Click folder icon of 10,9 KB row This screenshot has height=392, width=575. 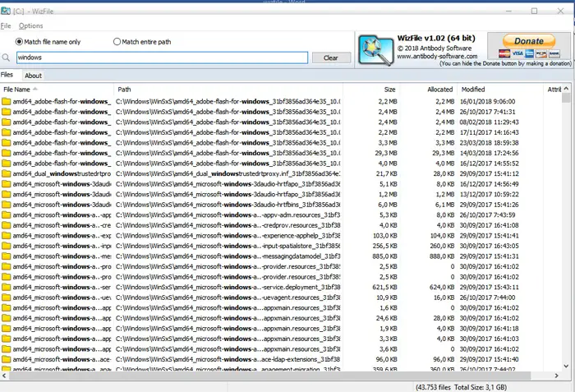(x=7, y=297)
